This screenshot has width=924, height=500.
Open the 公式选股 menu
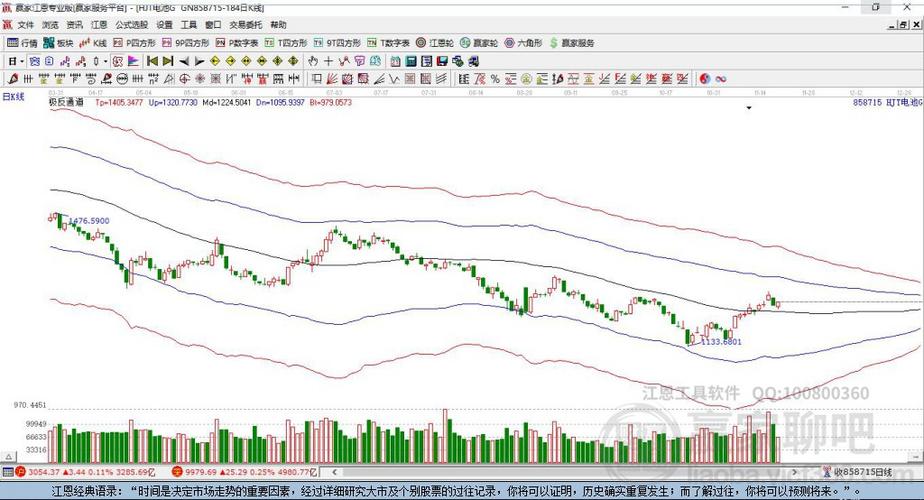click(x=131, y=25)
